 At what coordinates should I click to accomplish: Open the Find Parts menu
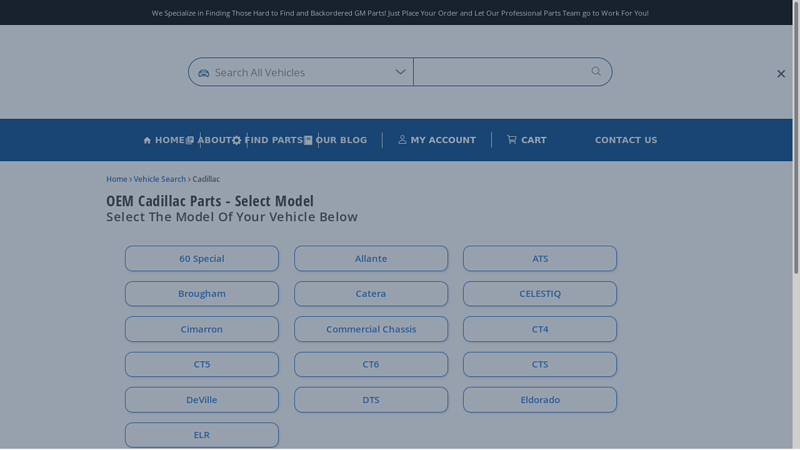[x=273, y=141]
